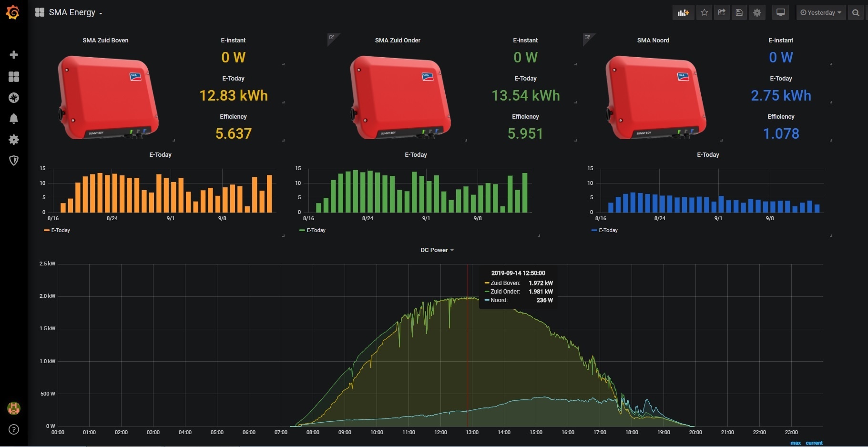The height and width of the screenshot is (447, 868).
Task: Click the link corner icon on the SMA Noord panel
Action: tap(587, 37)
